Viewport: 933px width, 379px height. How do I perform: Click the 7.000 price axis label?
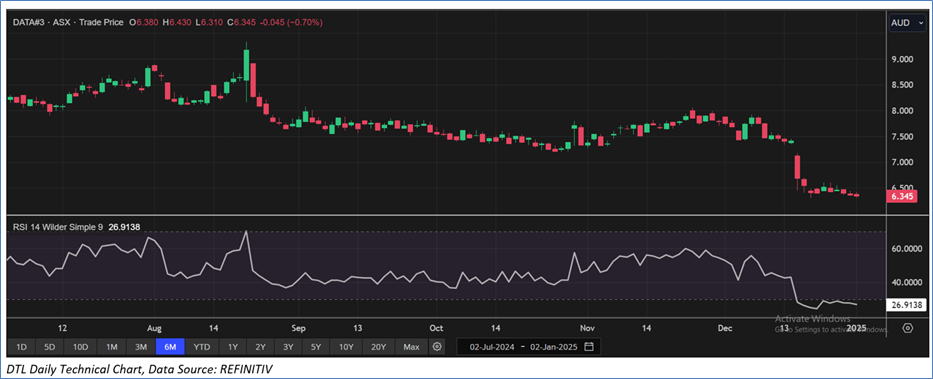pyautogui.click(x=902, y=162)
